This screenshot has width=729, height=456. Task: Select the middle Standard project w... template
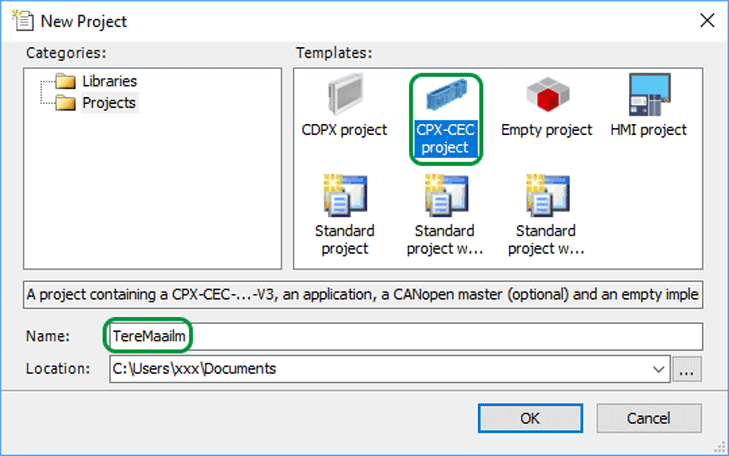pos(445,216)
